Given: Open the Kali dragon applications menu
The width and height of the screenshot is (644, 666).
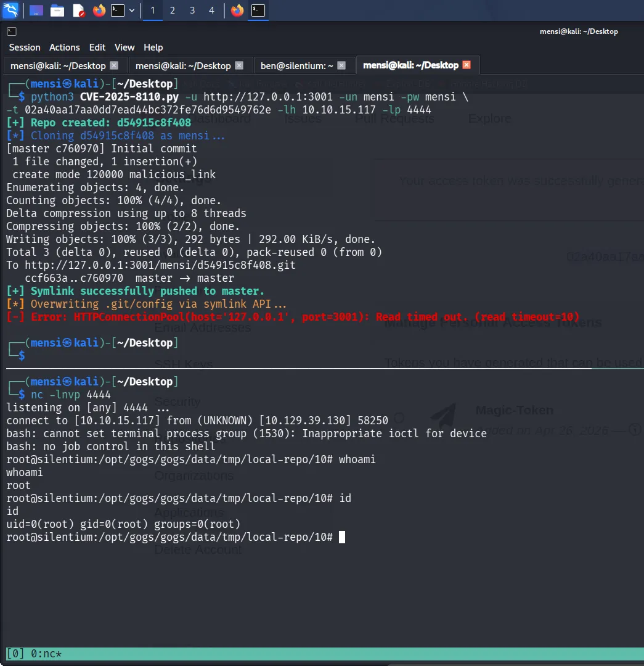Looking at the screenshot, I should 10,10.
